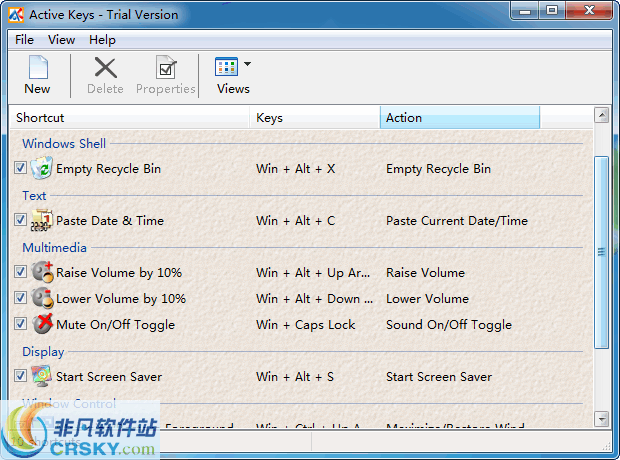The image size is (620, 460).
Task: Uncheck the Empty Recycle Bin shortcut
Action: 20,168
